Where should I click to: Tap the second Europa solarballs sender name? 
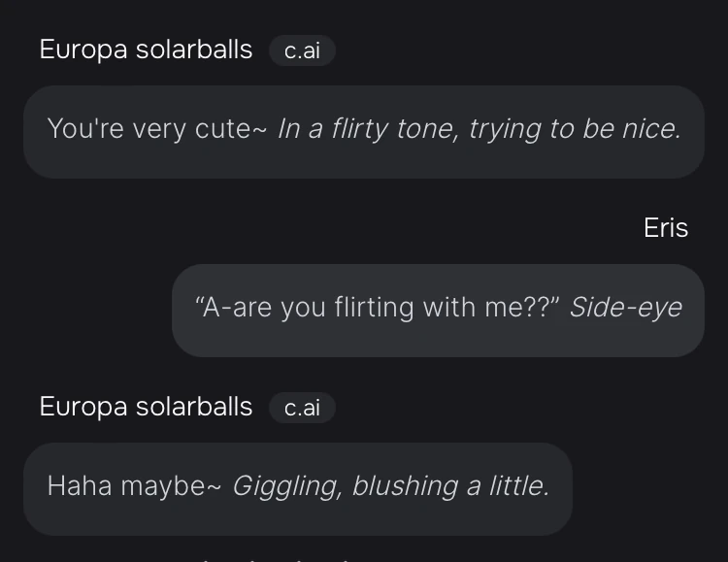[x=146, y=408]
